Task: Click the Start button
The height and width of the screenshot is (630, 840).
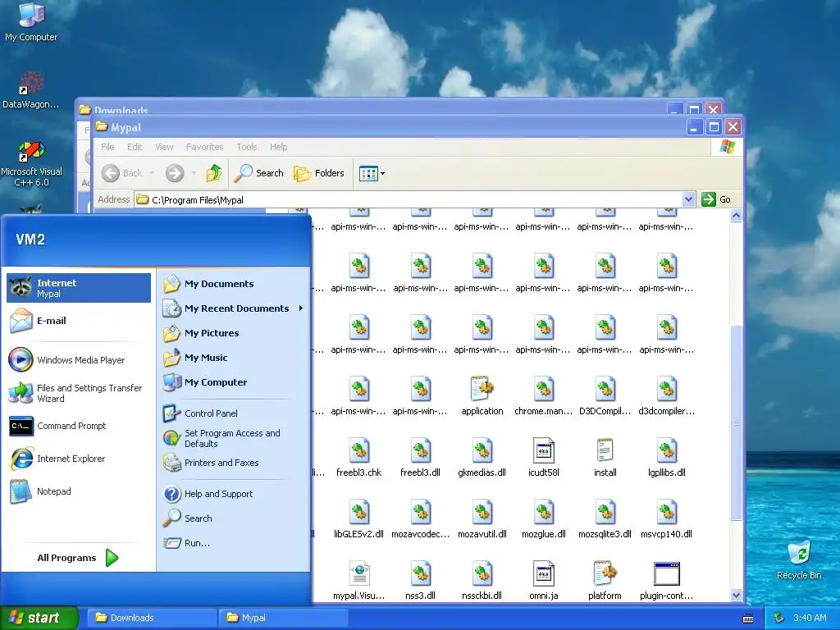Action: [x=39, y=618]
